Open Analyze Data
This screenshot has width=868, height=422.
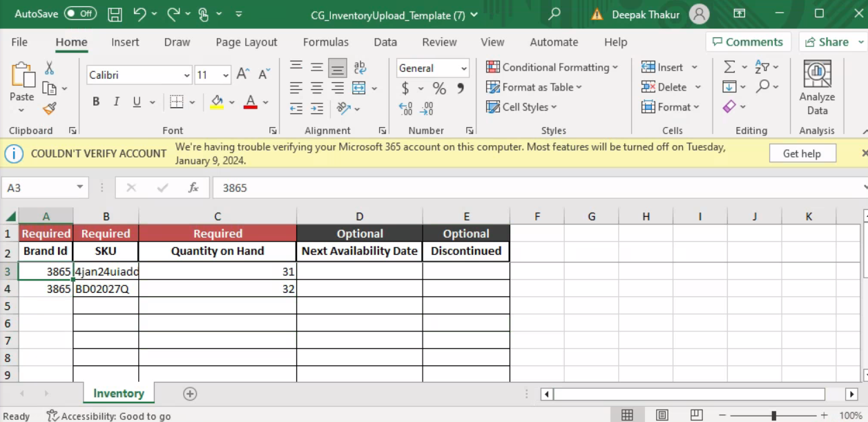tap(817, 88)
